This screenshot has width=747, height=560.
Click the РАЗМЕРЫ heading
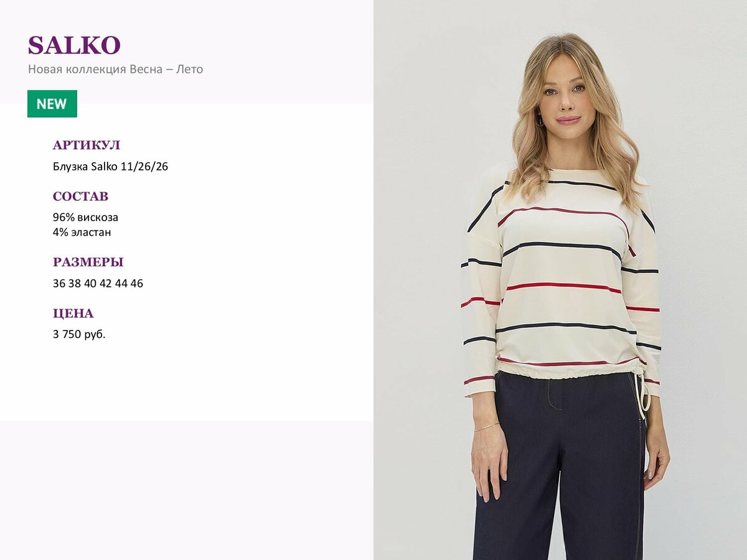pos(88,262)
